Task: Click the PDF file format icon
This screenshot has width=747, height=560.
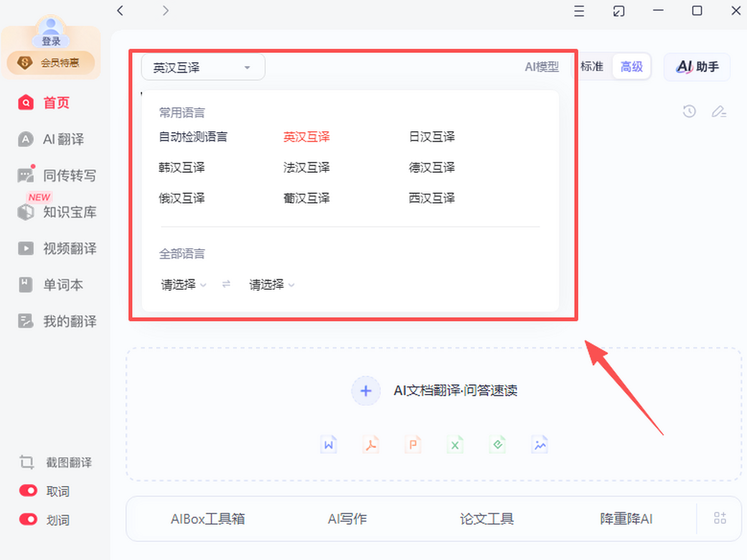Action: point(371,445)
